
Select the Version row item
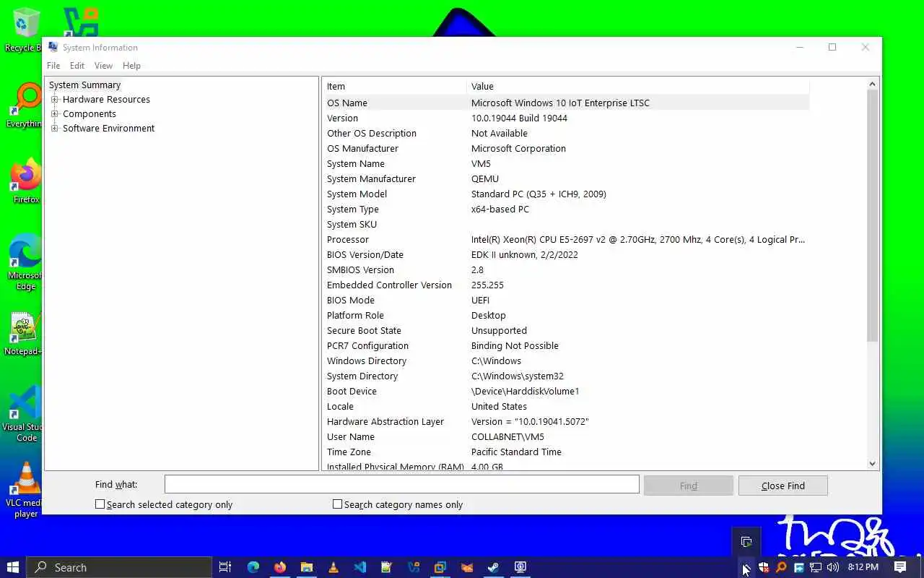click(566, 118)
